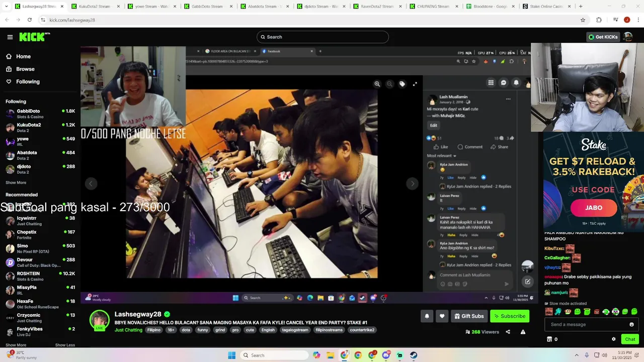The width and height of the screenshot is (644, 362).
Task: Click the Kick Search field
Action: click(x=323, y=37)
